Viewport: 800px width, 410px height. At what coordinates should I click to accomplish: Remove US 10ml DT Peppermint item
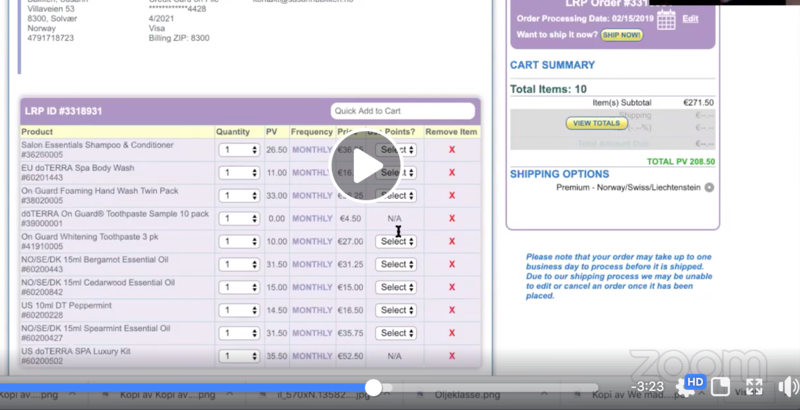452,310
